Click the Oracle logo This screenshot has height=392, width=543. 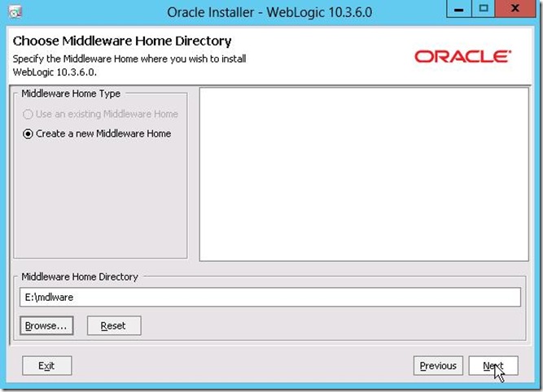(x=462, y=56)
